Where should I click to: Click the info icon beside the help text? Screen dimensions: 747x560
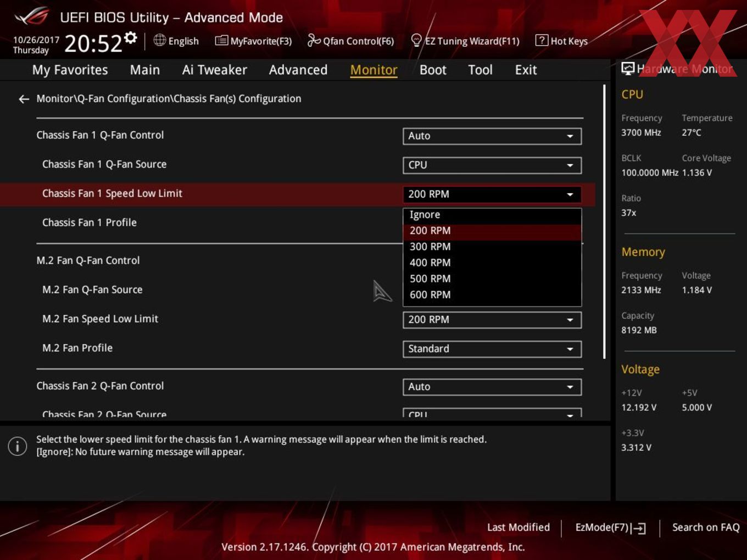click(x=18, y=446)
